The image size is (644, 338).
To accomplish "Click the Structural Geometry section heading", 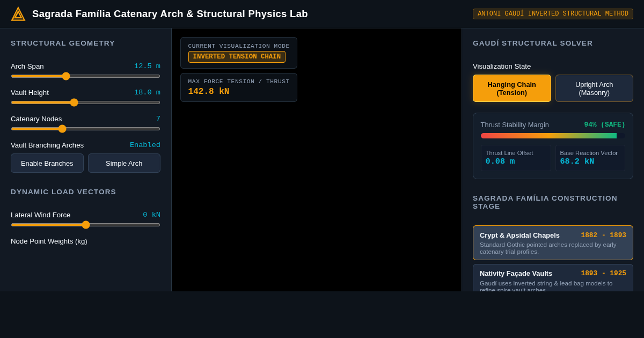I will pos(63,43).
